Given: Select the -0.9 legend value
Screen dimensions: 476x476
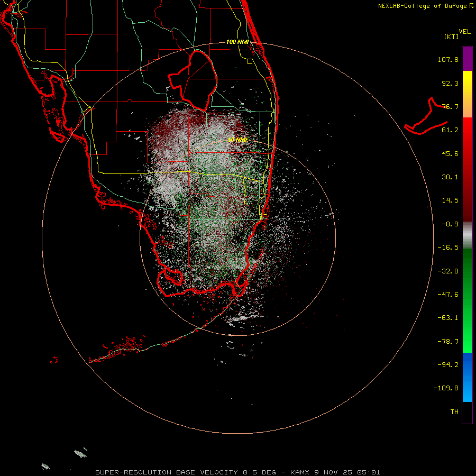Looking at the screenshot, I should 450,224.
